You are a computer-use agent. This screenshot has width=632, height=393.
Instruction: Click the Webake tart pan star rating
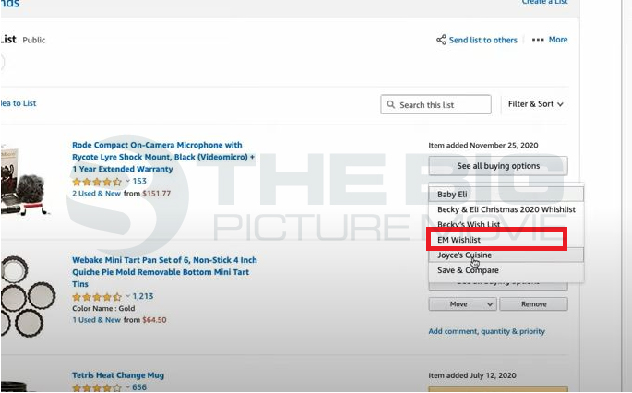pos(97,297)
